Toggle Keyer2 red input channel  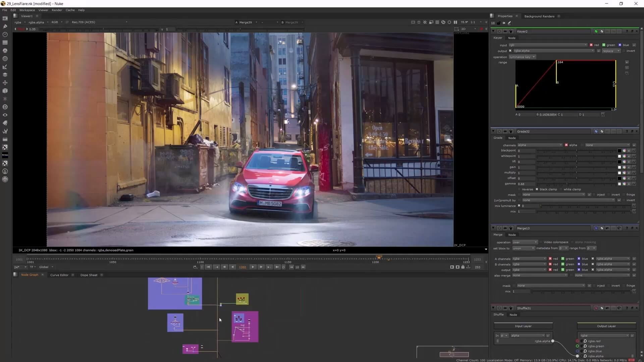(591, 45)
